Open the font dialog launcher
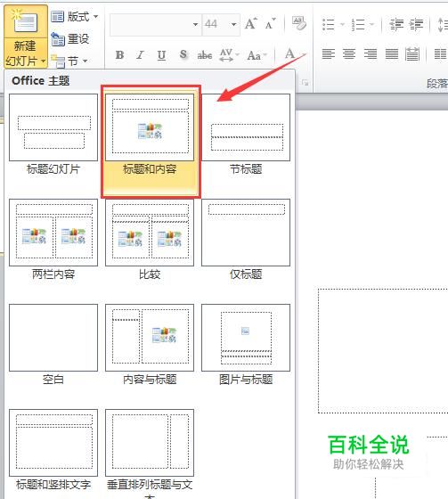The width and height of the screenshot is (448, 499). [x=305, y=83]
